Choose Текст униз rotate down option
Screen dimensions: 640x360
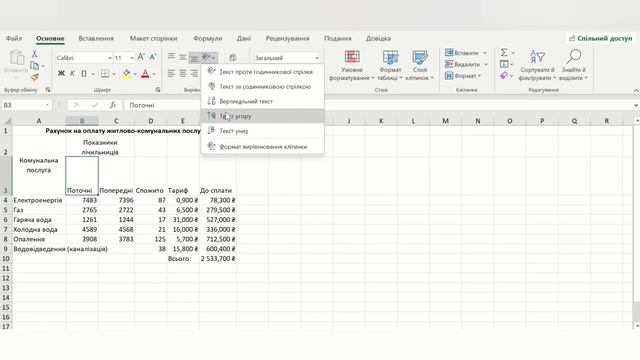[263, 131]
